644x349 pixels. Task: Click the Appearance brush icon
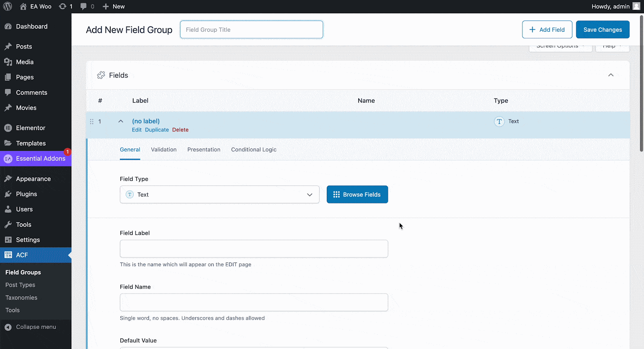click(x=8, y=179)
